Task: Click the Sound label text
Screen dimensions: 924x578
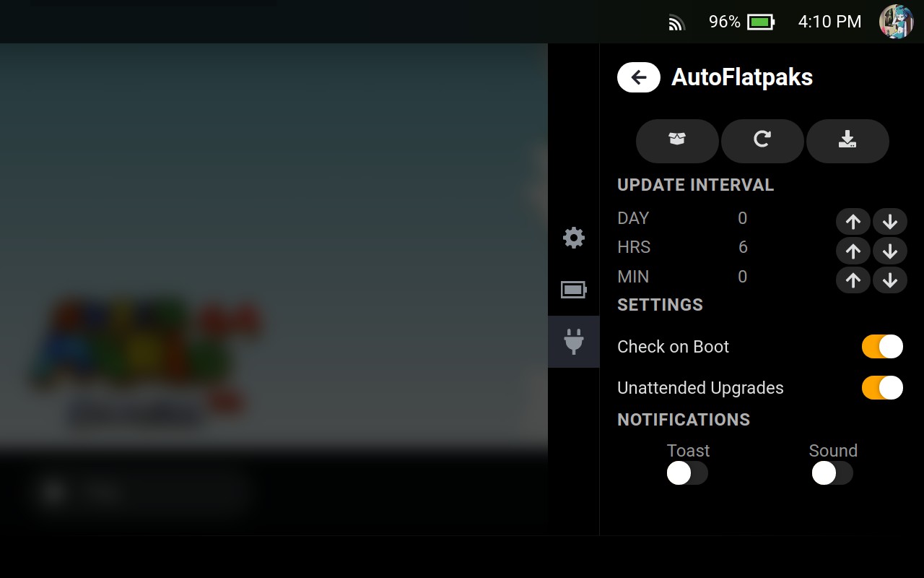Action: pyautogui.click(x=833, y=451)
